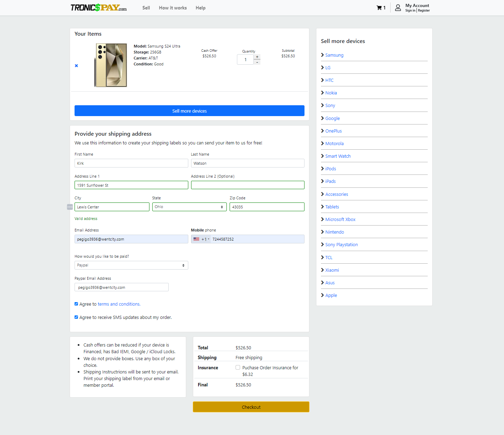Click Address Line 2 optional field
The image size is (504, 435).
pos(247,185)
